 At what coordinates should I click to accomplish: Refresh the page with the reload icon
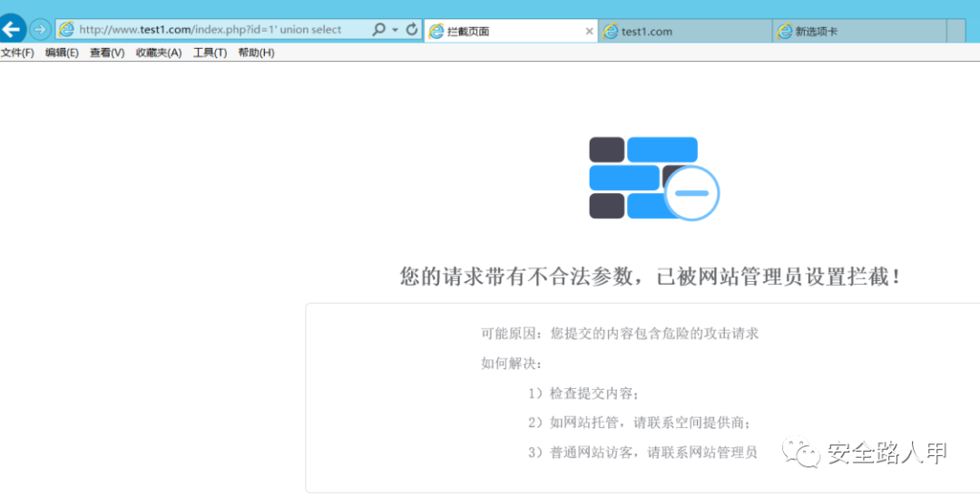point(411,29)
